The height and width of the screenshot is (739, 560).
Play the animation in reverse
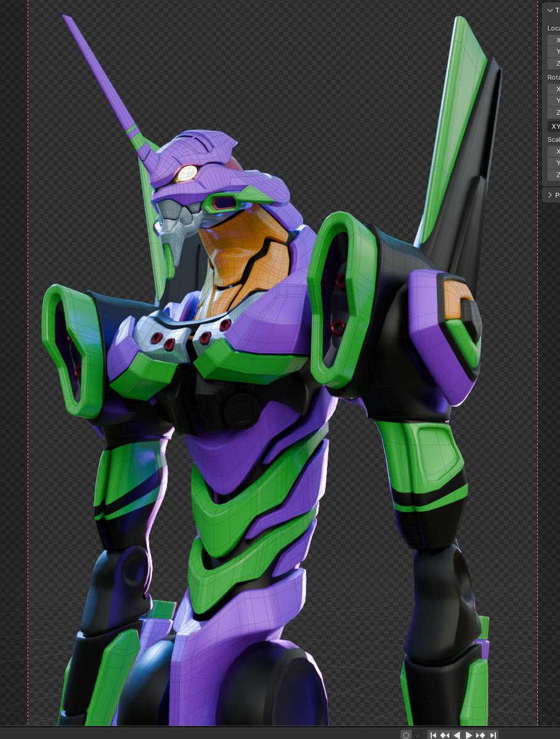457,735
